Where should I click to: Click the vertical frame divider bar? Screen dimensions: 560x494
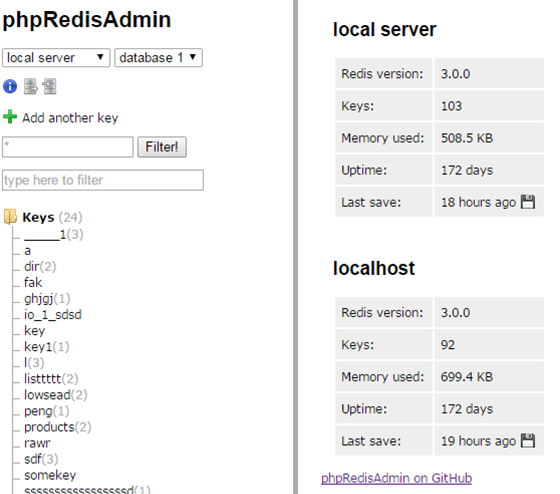tap(295, 247)
